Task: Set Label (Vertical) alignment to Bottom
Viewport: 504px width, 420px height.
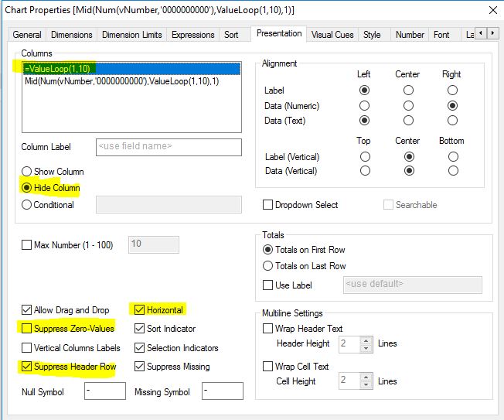Action: pyautogui.click(x=453, y=156)
